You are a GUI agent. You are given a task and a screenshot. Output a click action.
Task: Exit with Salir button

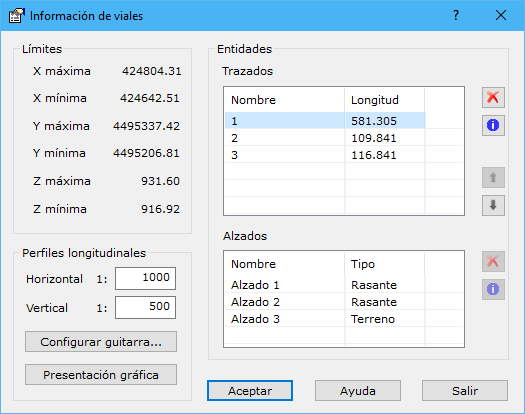[465, 391]
